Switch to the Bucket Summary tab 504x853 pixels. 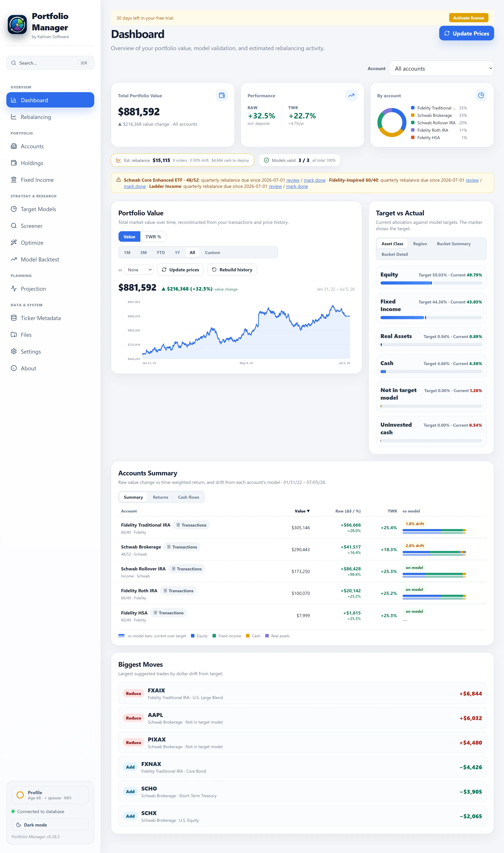454,244
